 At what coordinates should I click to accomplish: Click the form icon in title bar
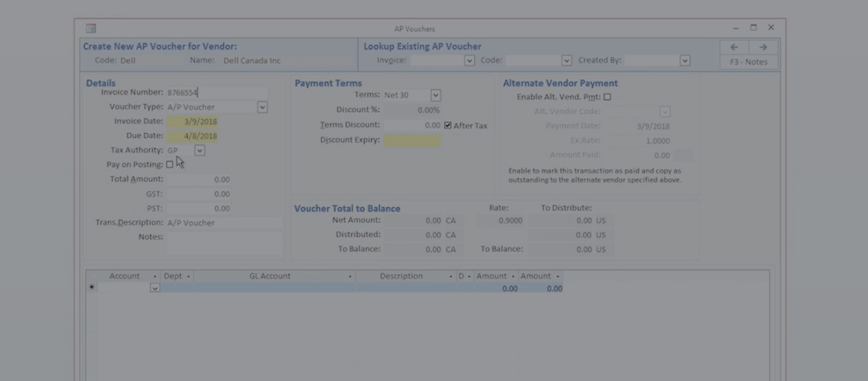pyautogui.click(x=91, y=28)
